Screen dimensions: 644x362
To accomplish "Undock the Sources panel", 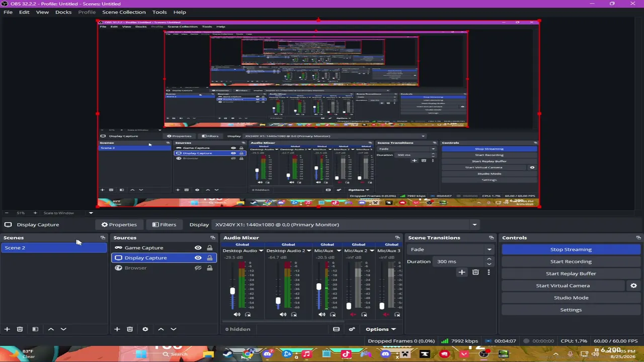I will click(213, 238).
